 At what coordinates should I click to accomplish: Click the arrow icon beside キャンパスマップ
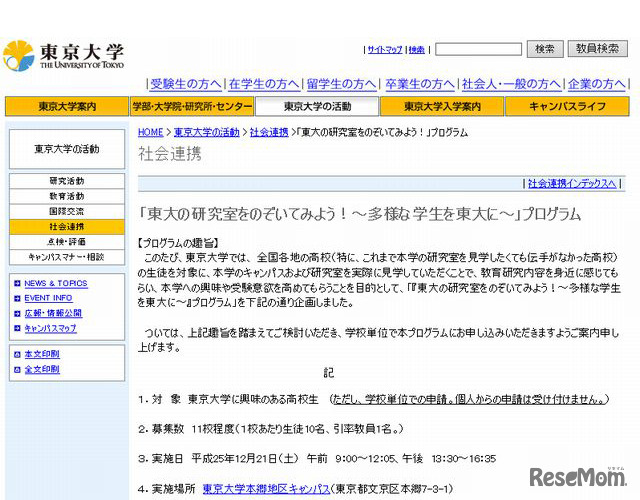coord(17,328)
